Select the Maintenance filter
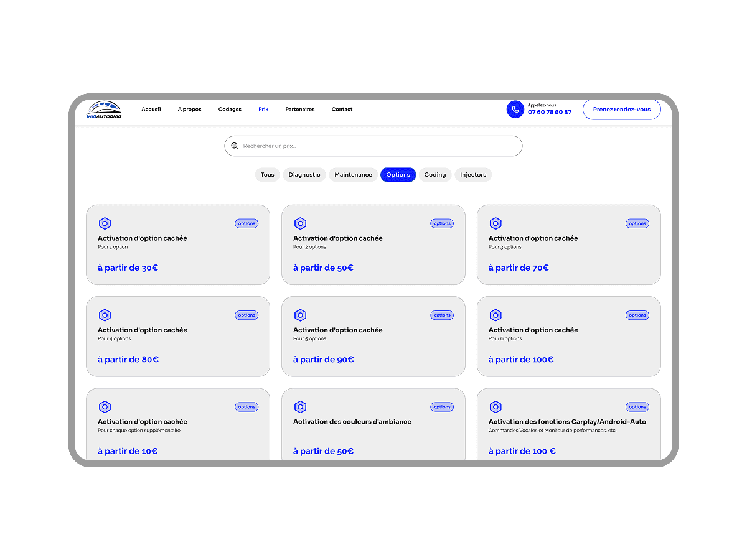The width and height of the screenshot is (747, 560). 353,175
